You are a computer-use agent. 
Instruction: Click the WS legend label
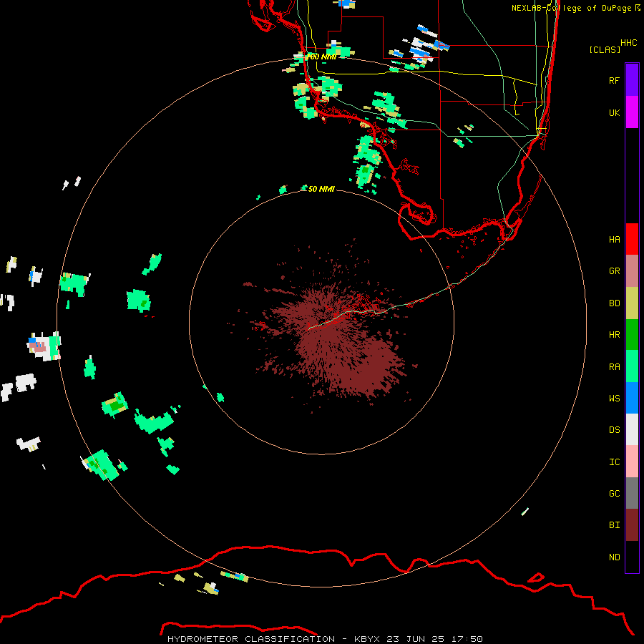[614, 398]
